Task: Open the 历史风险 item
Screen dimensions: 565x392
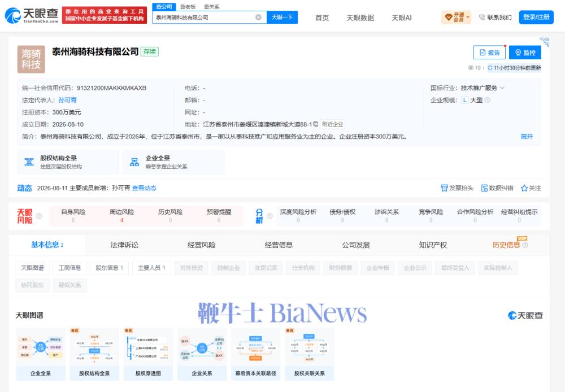Action: point(171,216)
